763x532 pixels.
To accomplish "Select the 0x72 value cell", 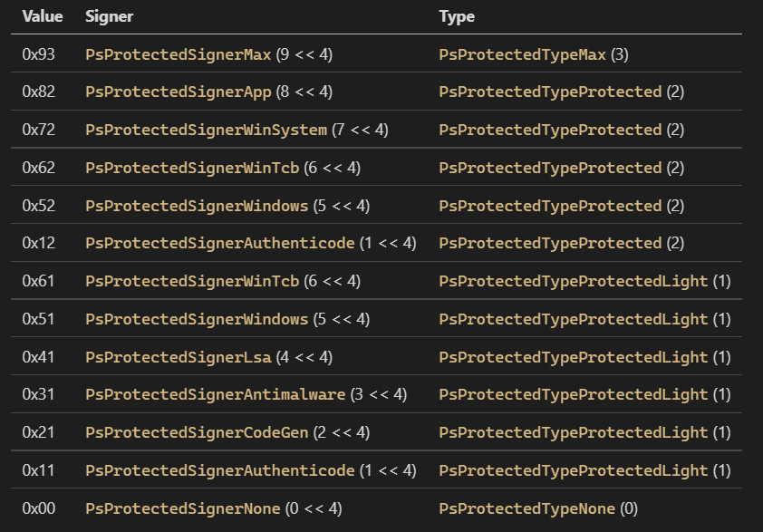I will [x=39, y=130].
